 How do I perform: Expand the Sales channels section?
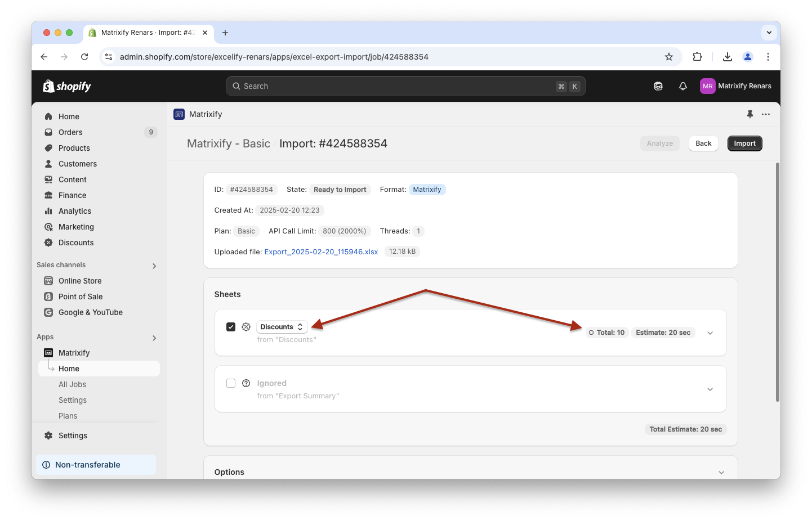coord(154,266)
